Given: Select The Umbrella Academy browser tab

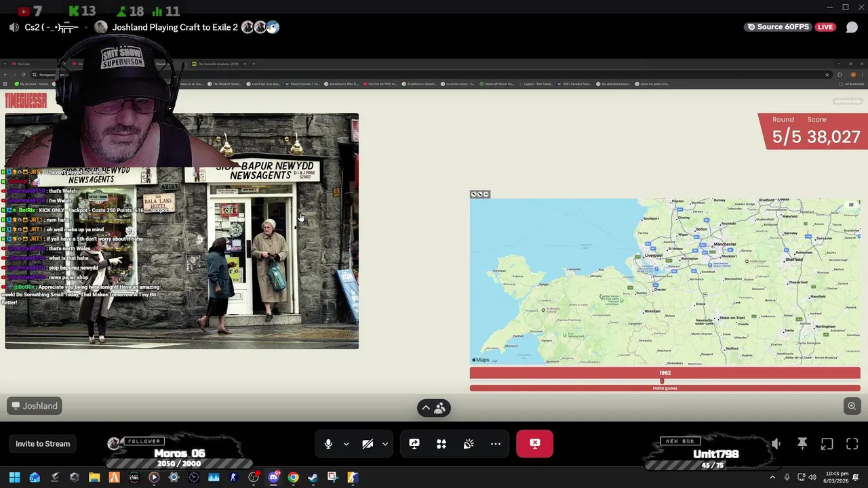Looking at the screenshot, I should 218,64.
